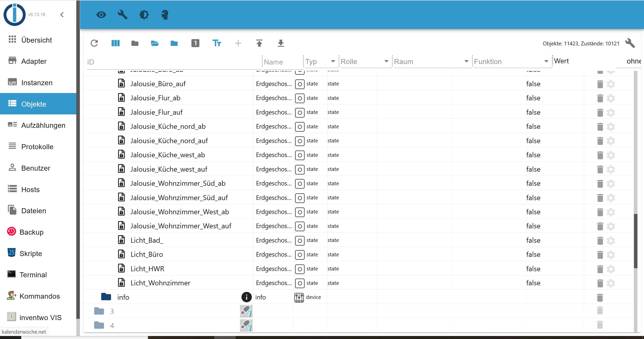Delete Licht_HWR with its trash icon

point(600,269)
